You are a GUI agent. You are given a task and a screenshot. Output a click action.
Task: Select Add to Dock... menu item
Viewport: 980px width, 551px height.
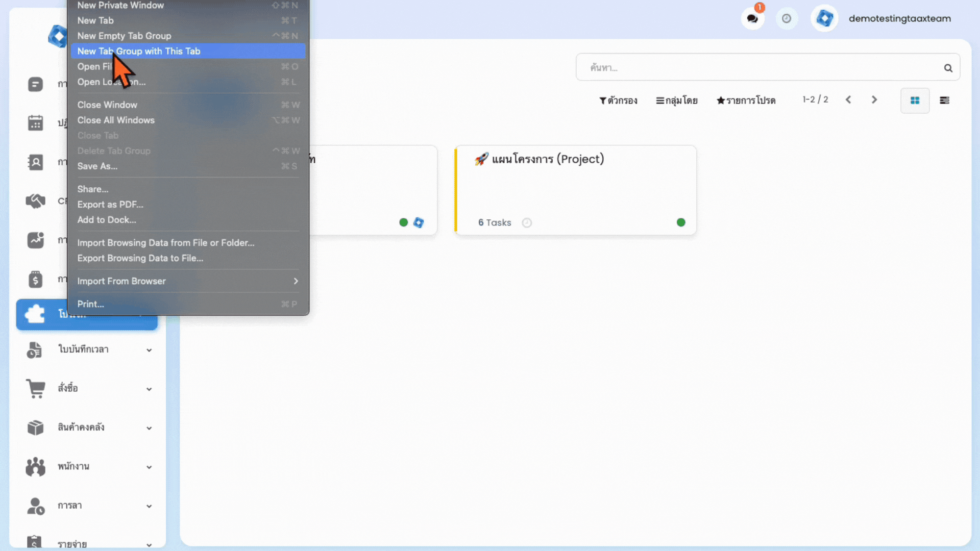pos(188,219)
